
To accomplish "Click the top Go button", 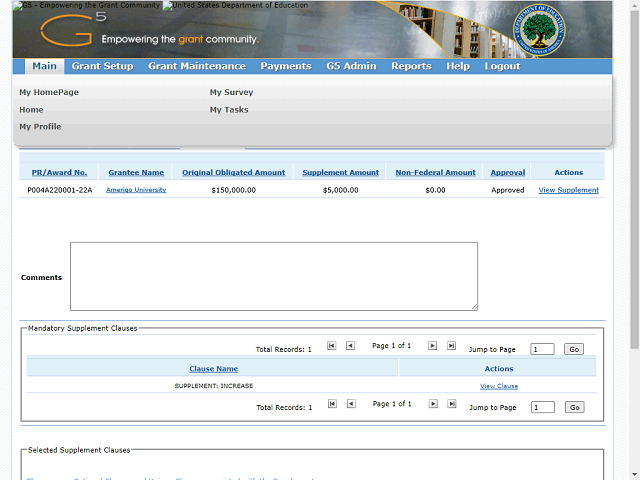I will 574,349.
